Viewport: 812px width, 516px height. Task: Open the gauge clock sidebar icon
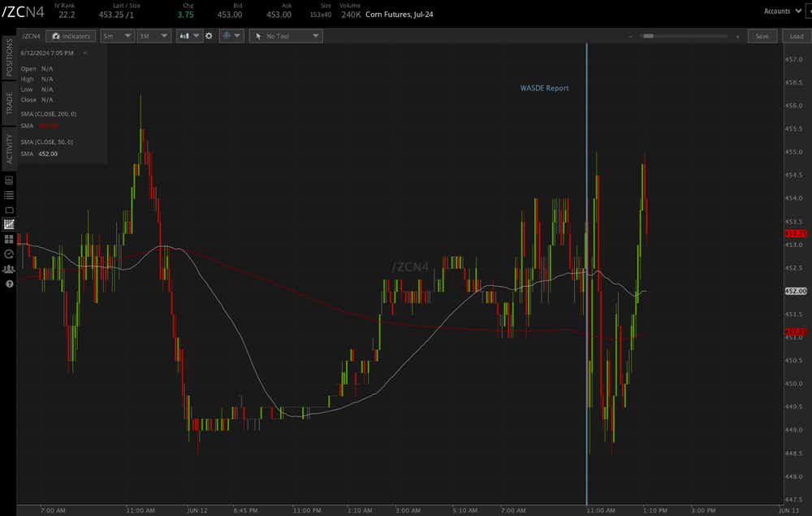9,254
